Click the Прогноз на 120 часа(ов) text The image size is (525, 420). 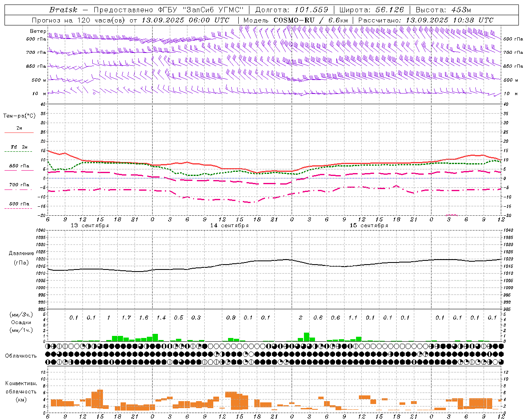(x=79, y=20)
